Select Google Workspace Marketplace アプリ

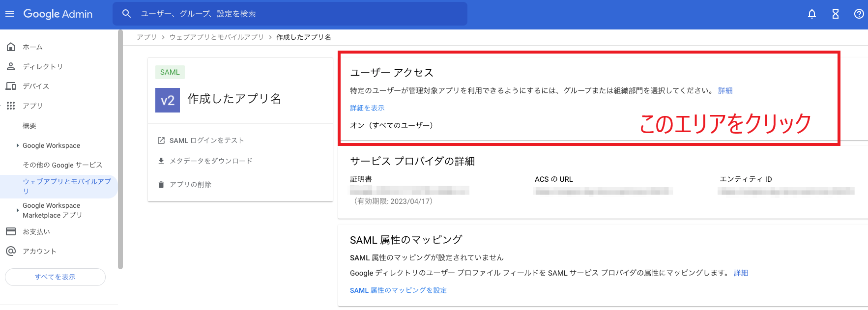(x=52, y=210)
